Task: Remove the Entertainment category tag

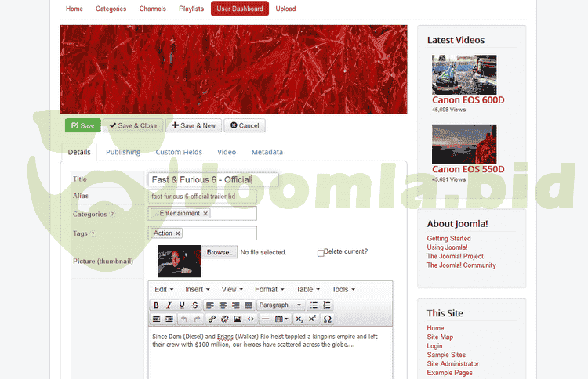Action: (205, 214)
